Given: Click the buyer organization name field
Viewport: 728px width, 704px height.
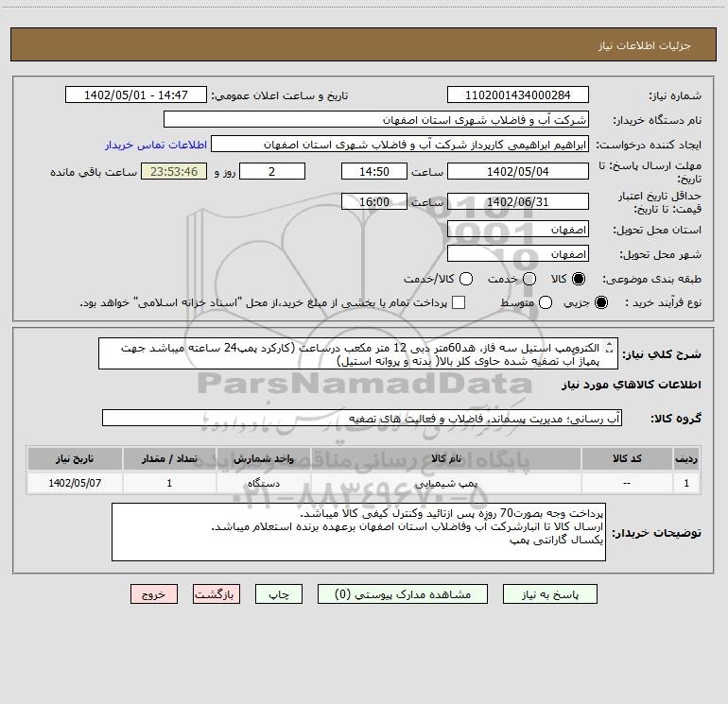Looking at the screenshot, I should pyautogui.click(x=376, y=119).
